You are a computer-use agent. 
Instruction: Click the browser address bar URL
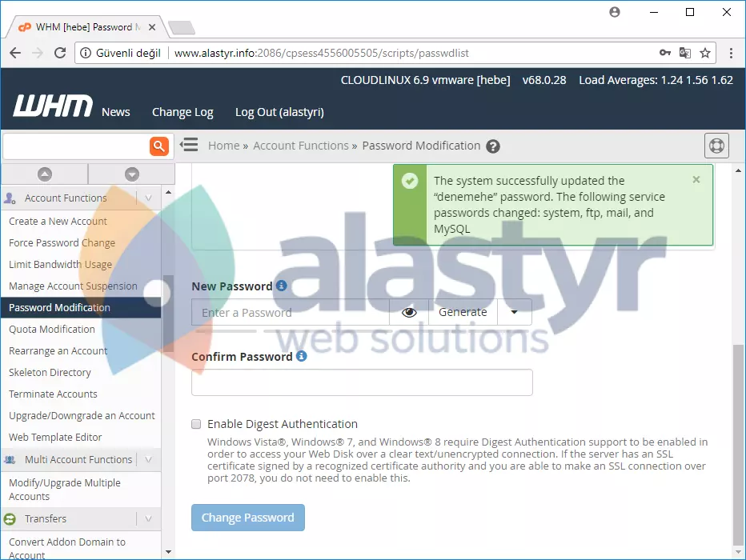(322, 53)
